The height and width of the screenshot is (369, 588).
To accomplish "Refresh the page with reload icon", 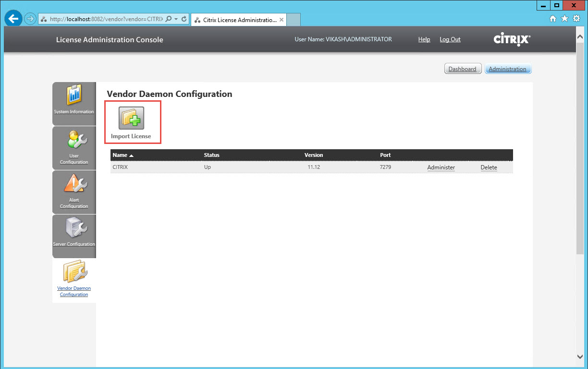I will (184, 19).
